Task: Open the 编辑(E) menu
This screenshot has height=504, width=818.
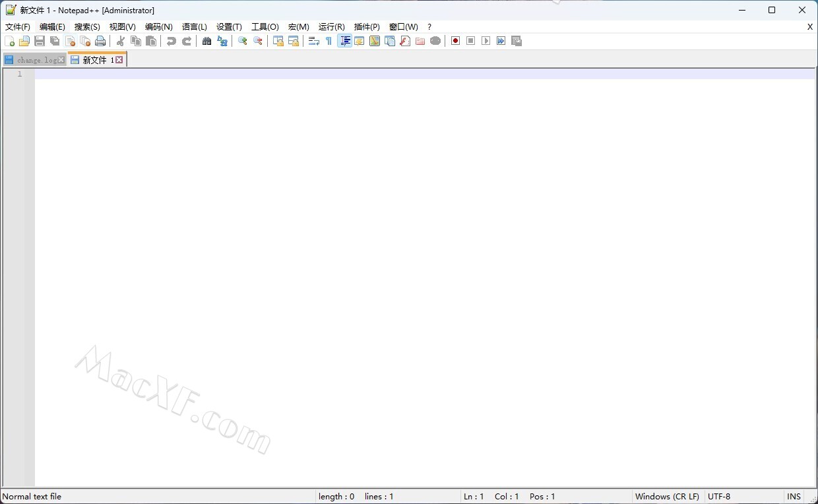Action: click(x=52, y=27)
